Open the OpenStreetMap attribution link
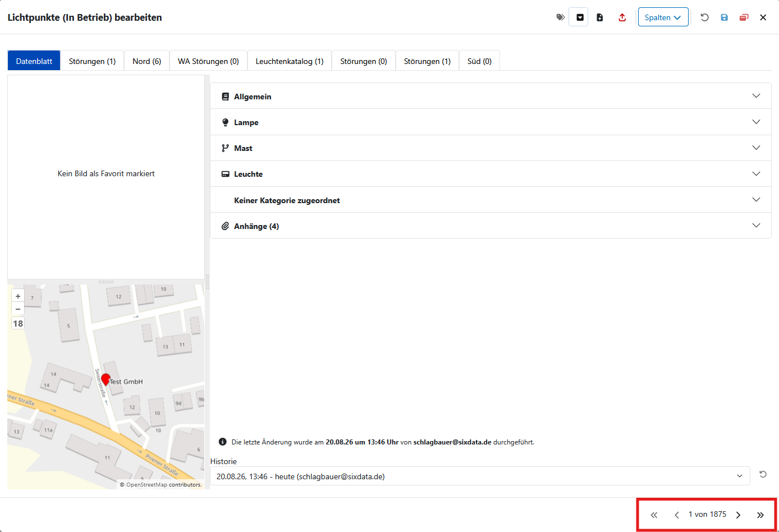Image resolution: width=779 pixels, height=532 pixels. [146, 485]
